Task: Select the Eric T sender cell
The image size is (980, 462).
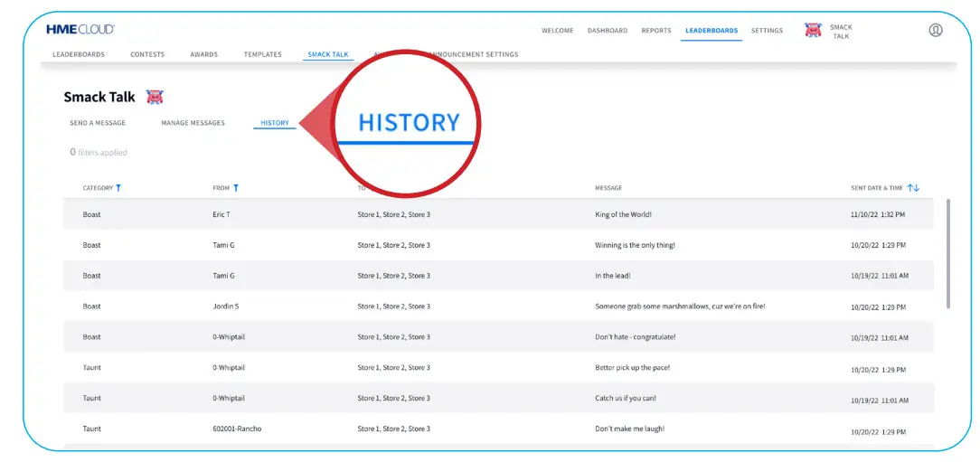Action: [221, 214]
